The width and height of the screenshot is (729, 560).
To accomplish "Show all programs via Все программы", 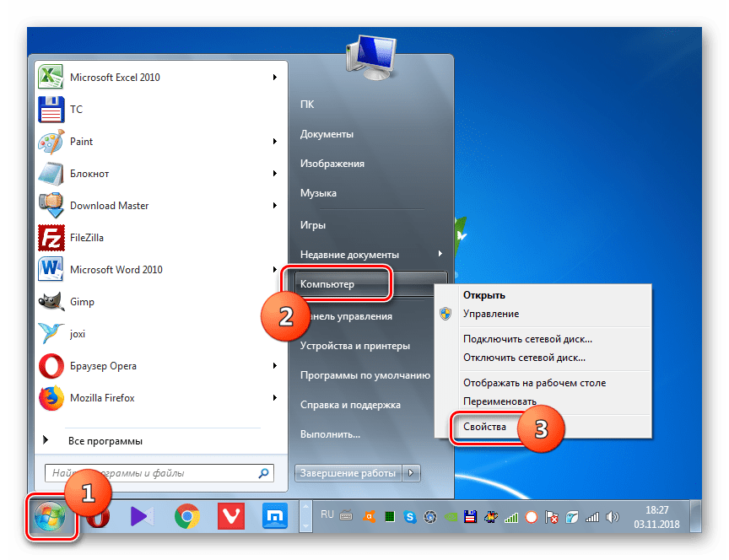I will tap(105, 441).
